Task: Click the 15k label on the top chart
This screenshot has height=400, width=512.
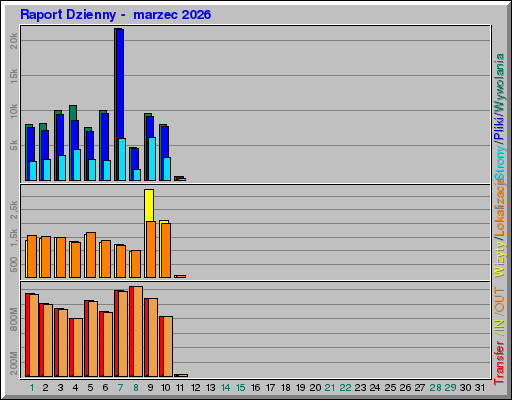Action: (x=13, y=76)
